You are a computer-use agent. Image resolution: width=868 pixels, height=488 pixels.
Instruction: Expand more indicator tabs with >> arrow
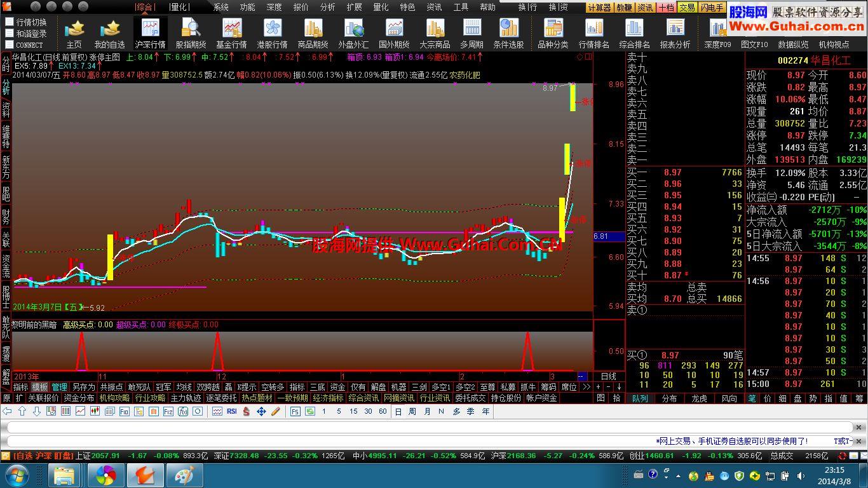click(586, 387)
